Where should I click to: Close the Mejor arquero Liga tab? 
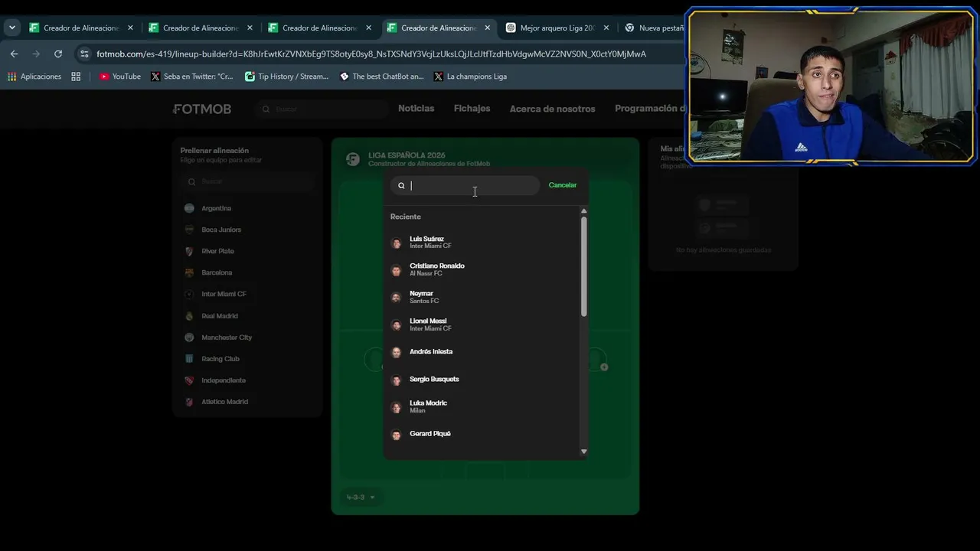click(606, 28)
